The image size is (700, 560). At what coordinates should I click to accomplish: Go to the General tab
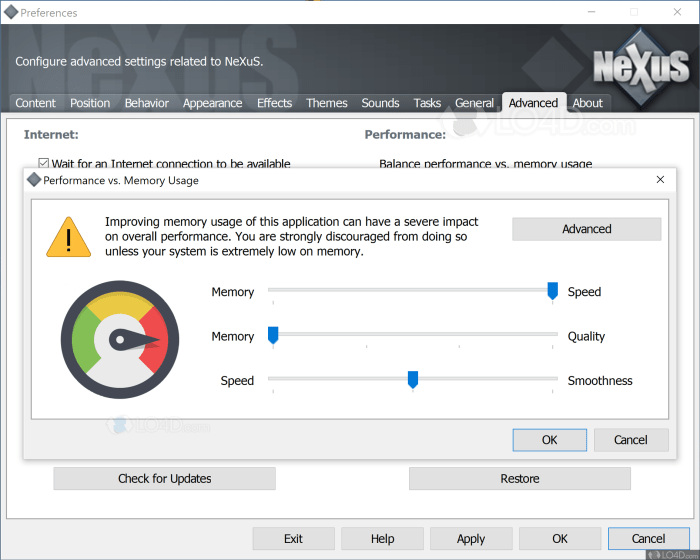point(474,103)
